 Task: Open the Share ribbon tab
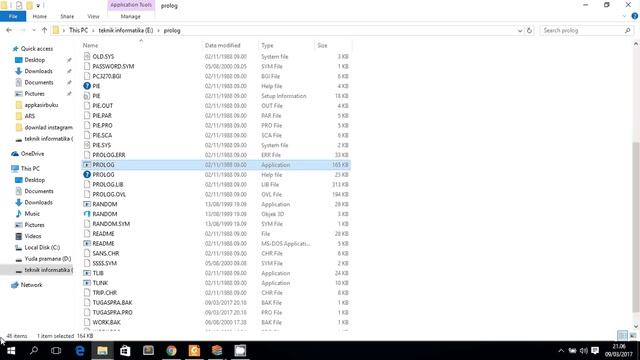pos(67,16)
